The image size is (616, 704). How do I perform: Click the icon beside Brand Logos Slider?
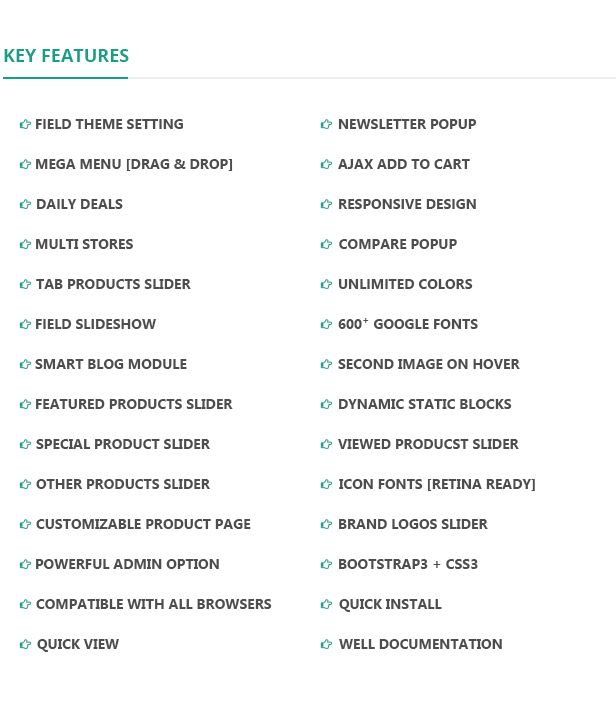pos(326,524)
